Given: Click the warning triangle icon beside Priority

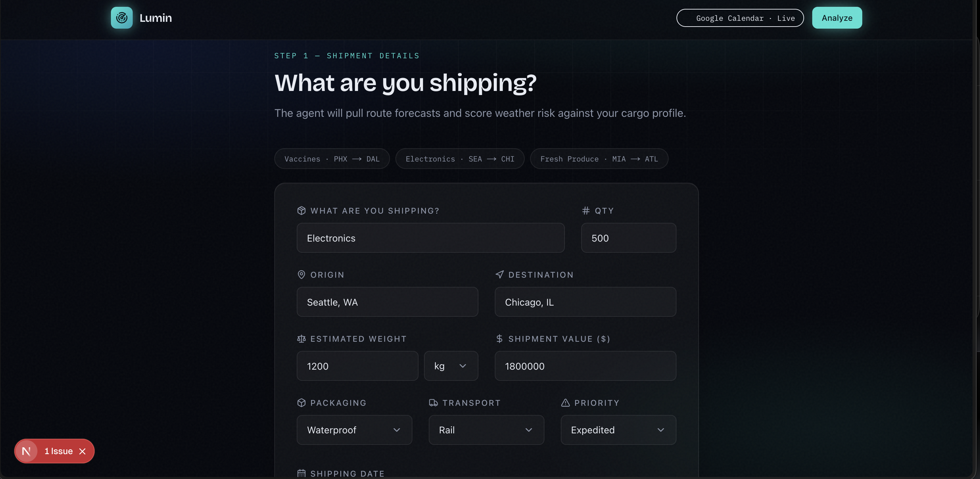Looking at the screenshot, I should (565, 402).
